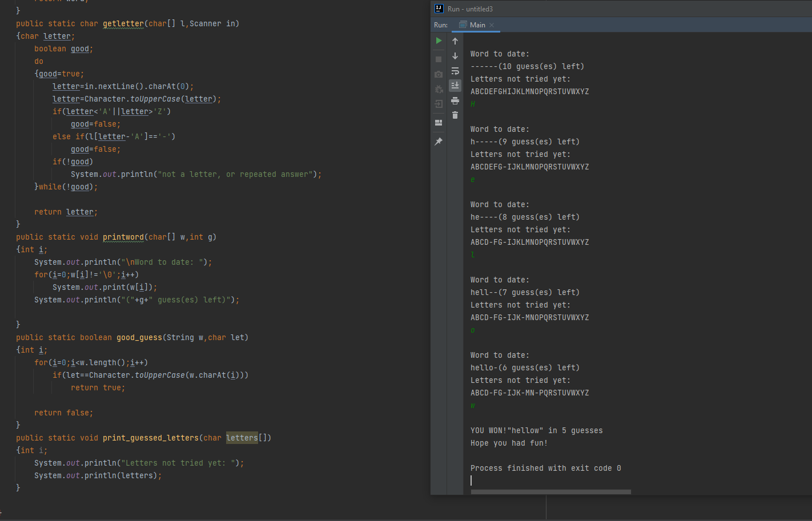Open the debugger settings gear icon
The image size is (812, 521).
coord(439,89)
